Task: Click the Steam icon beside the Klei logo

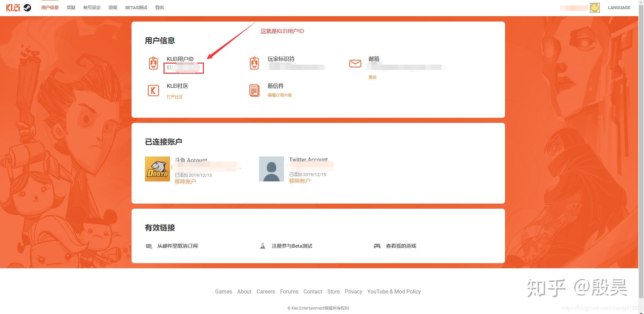Action: tap(28, 8)
